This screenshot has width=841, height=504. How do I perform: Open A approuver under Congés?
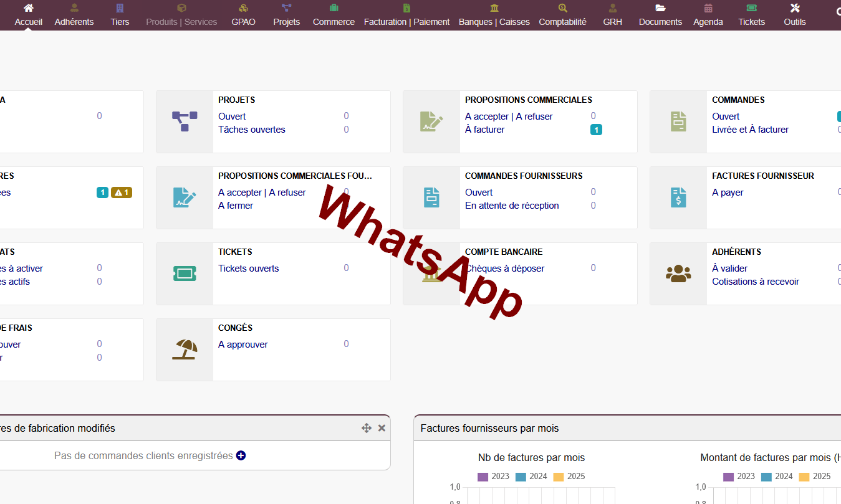pyautogui.click(x=243, y=345)
